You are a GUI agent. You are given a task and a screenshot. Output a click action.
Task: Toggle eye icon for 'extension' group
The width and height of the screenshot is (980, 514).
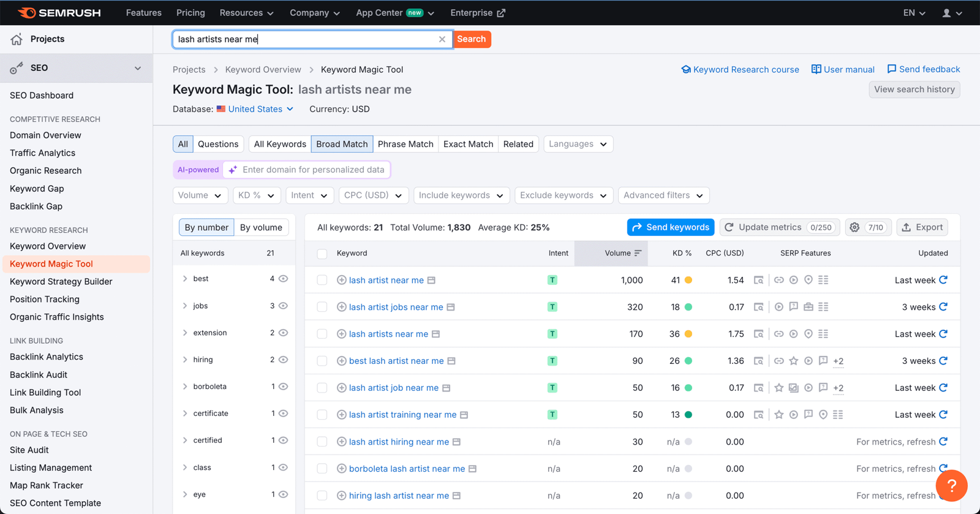(x=283, y=333)
